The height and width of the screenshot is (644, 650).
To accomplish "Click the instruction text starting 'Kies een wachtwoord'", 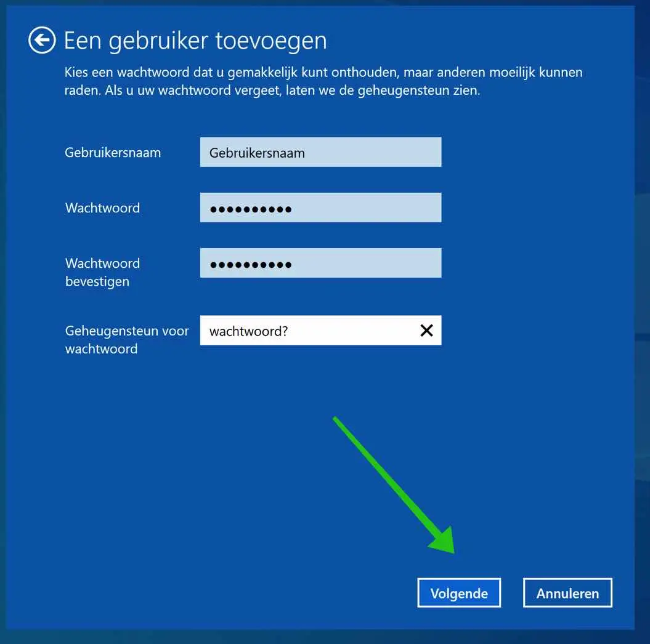I will [323, 81].
